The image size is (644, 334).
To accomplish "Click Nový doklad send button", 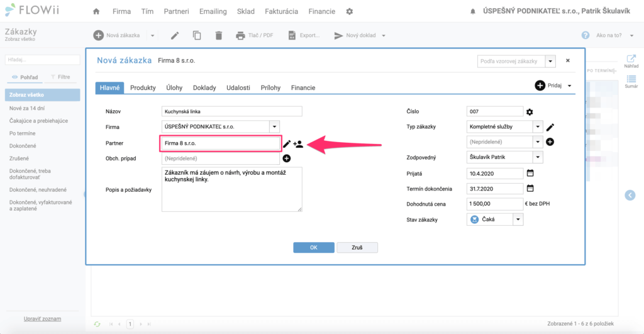I will (355, 36).
